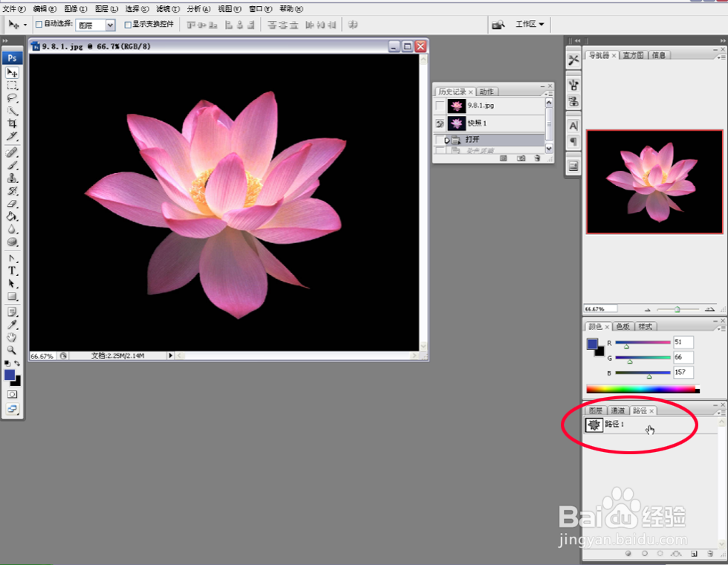Click the R channel color slider
The width and height of the screenshot is (728, 565).
coord(643,343)
